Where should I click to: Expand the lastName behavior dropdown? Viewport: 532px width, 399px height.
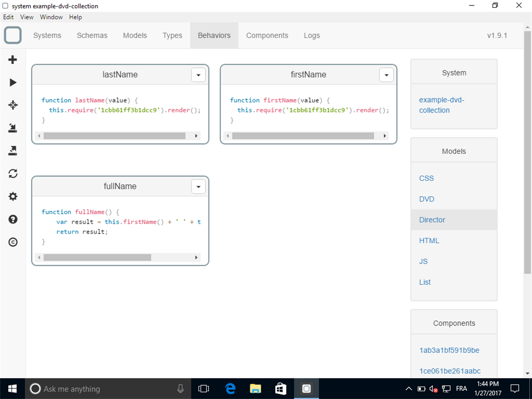click(199, 75)
